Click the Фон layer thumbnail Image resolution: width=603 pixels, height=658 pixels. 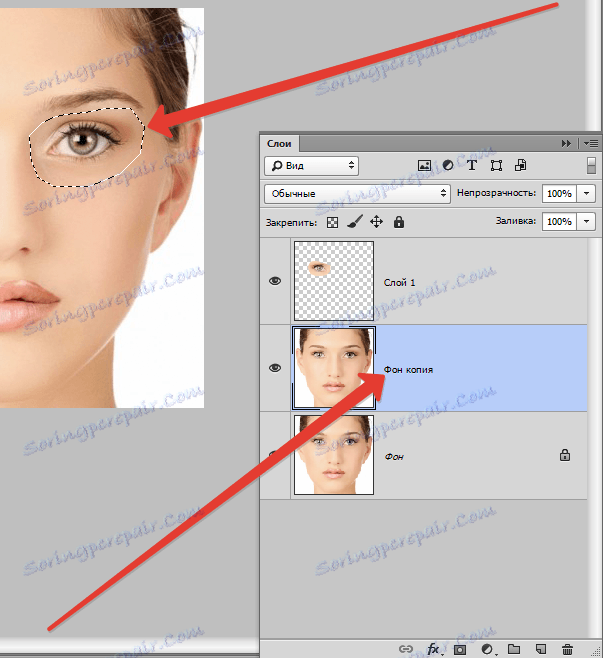click(334, 455)
